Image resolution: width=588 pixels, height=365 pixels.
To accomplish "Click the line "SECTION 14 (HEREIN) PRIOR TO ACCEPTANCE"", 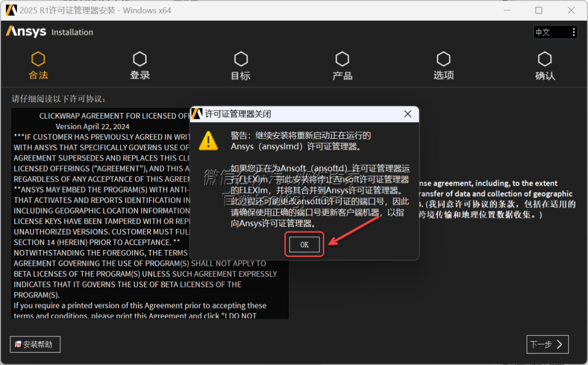I will tap(97, 242).
